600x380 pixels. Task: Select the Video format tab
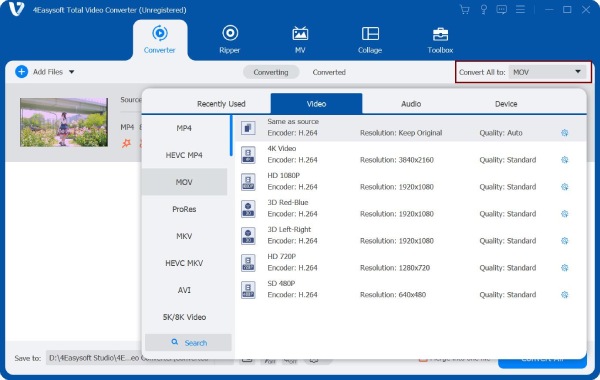point(316,104)
